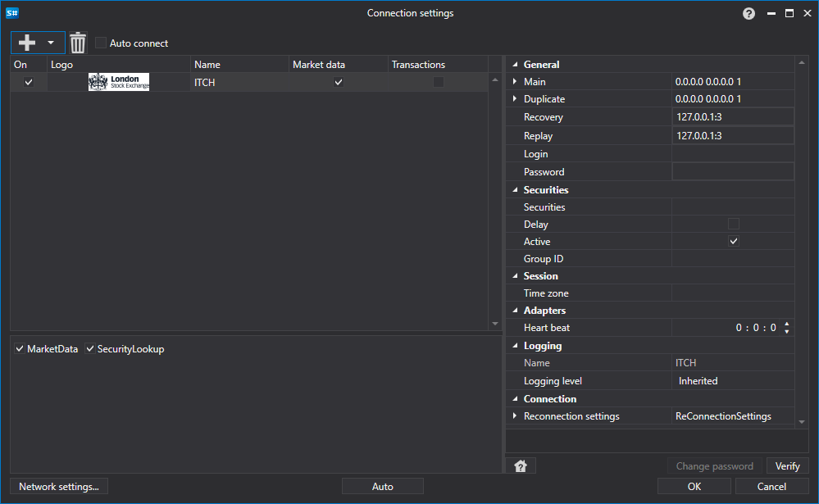The image size is (819, 504).
Task: Click the help question mark icon
Action: tap(748, 14)
